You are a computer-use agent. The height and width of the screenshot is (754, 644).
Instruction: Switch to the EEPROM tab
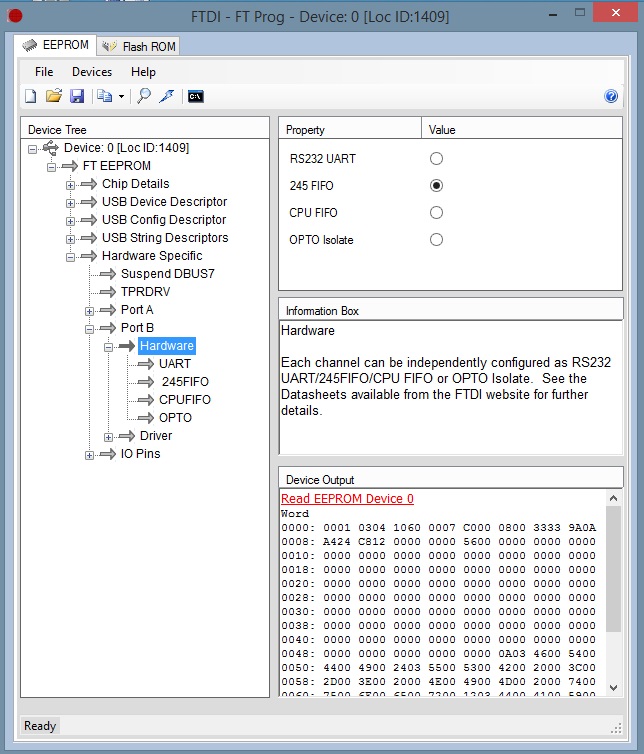[55, 45]
